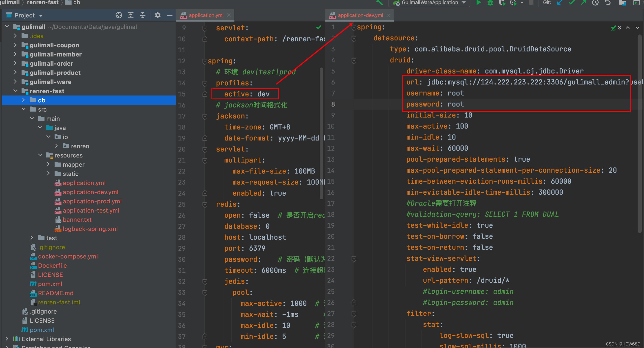Click the Build project hammer icon
This screenshot has height=348, width=644.
tap(380, 3)
